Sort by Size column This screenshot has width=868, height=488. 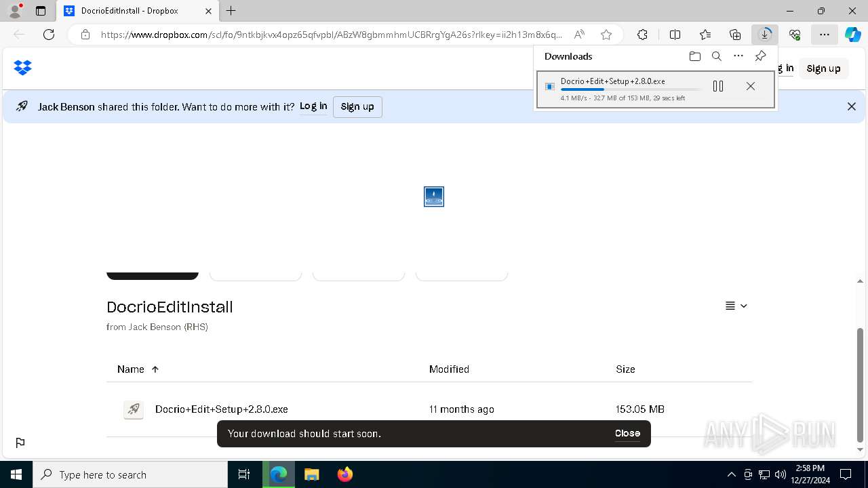[625, 369]
